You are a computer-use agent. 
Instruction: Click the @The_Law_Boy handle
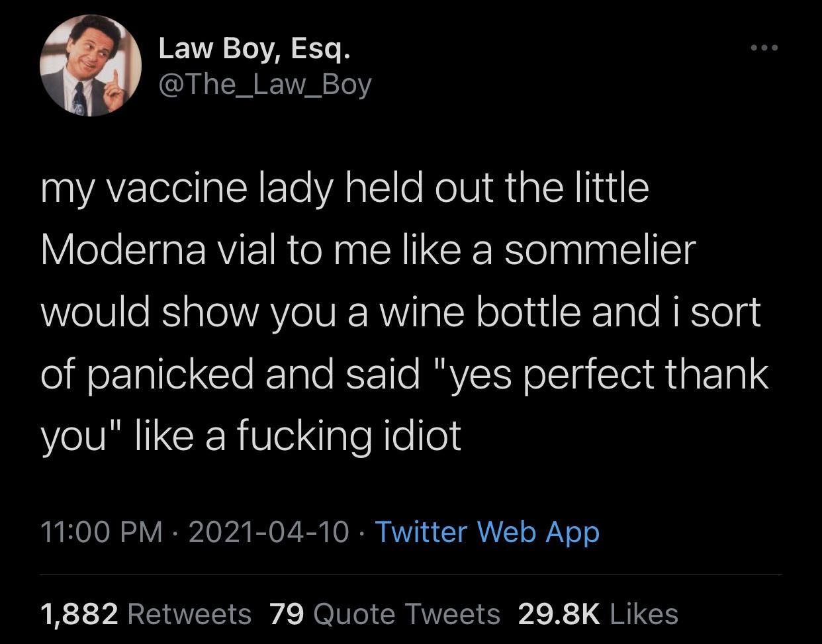(x=265, y=85)
